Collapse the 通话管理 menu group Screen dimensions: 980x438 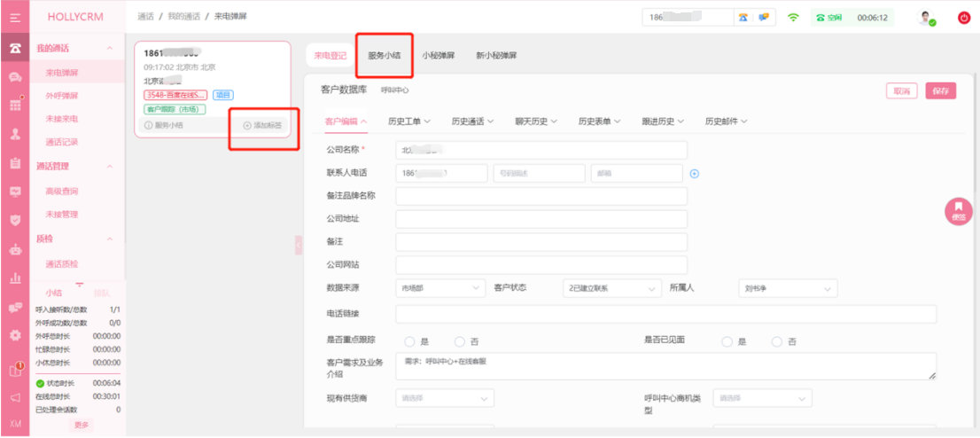(x=109, y=167)
